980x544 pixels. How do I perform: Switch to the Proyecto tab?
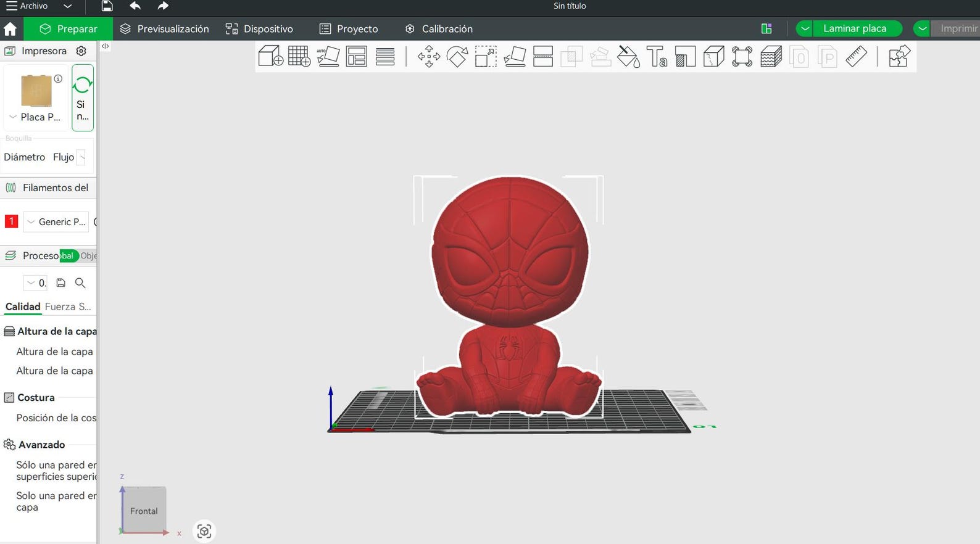[x=349, y=29]
